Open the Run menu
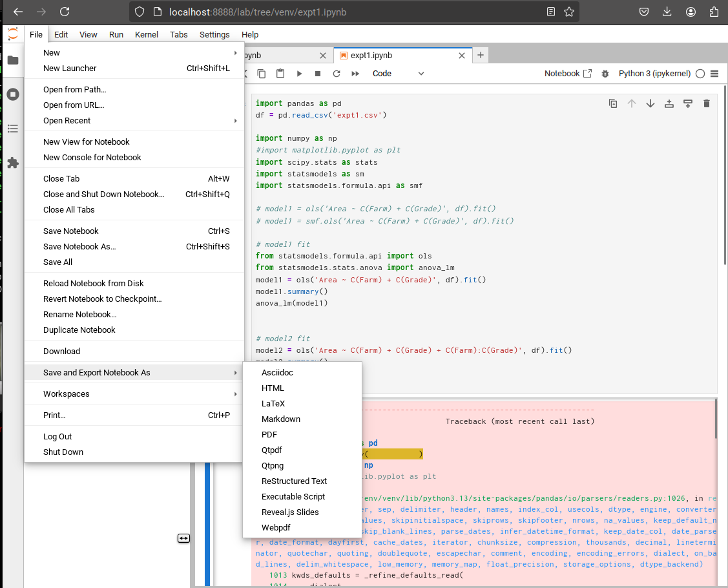 [116, 34]
